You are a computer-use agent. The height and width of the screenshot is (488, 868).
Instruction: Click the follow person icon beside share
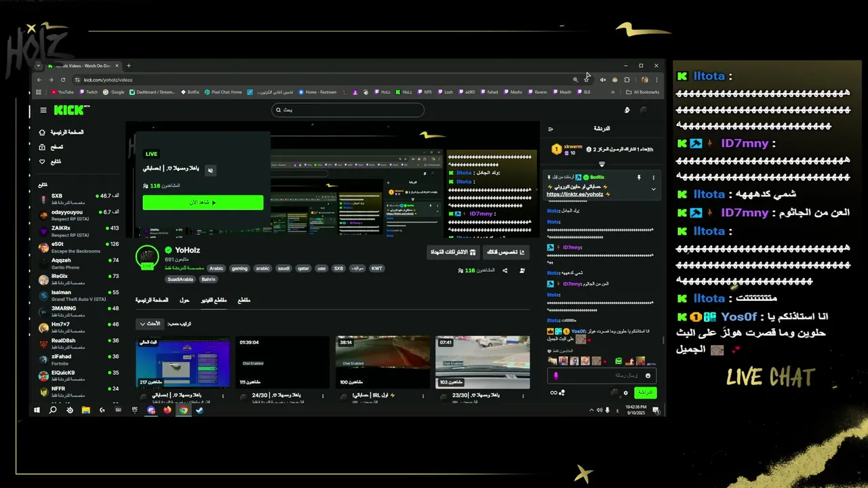point(522,270)
